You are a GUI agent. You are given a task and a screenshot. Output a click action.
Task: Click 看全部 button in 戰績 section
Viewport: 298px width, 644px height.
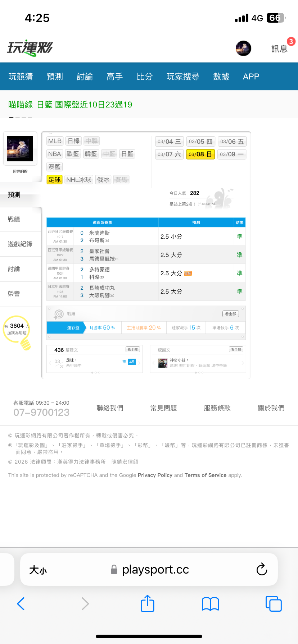231,314
